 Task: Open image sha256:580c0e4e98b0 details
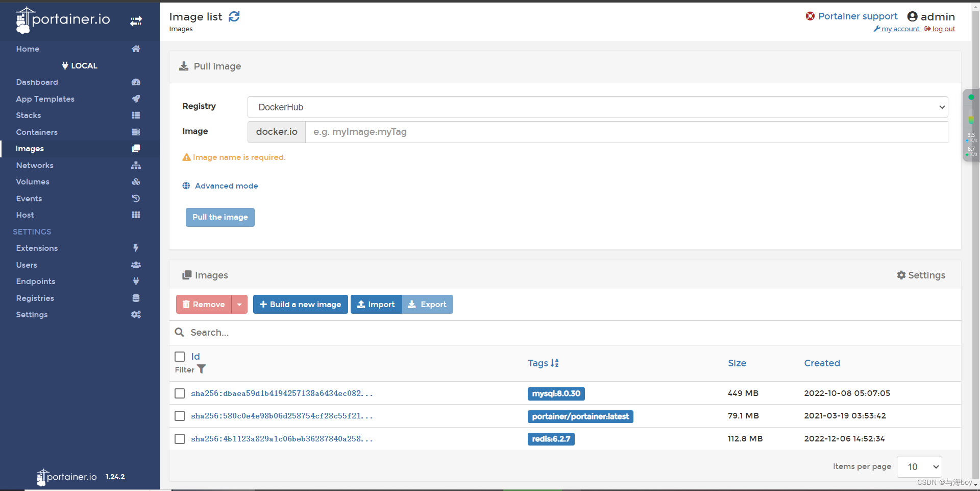point(282,416)
